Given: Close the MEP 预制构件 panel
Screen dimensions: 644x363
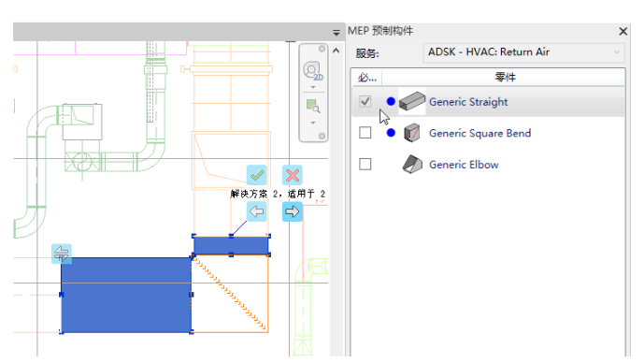Looking at the screenshot, I should [x=623, y=31].
